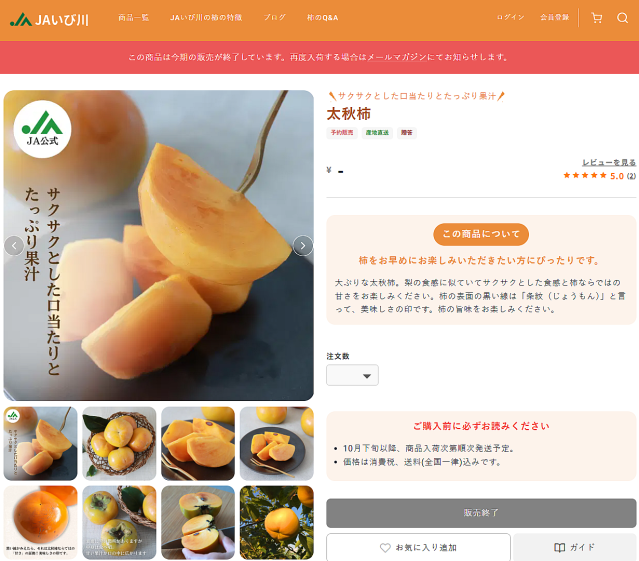
Task: Select the persimmons in basket thumbnail
Action: click(x=119, y=443)
